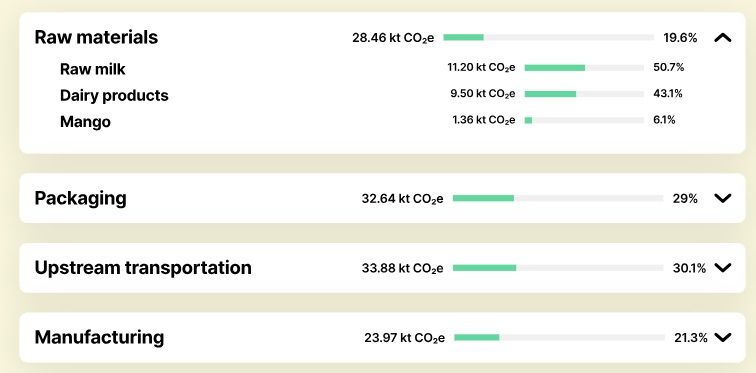Expand the Packaging section chevron
This screenshot has width=756, height=373.
[723, 198]
